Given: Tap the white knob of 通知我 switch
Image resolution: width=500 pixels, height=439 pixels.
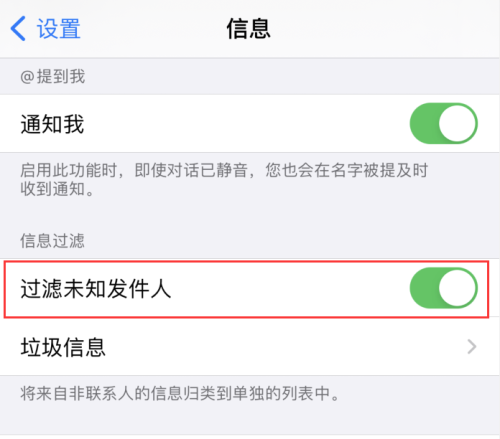Looking at the screenshot, I should 457,123.
